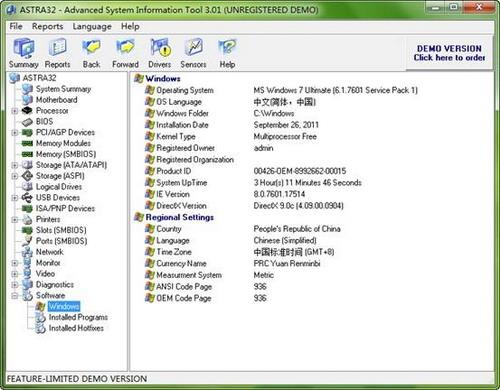Click the ANSI Code Page row label
Viewport: 500px width, 390px height.
184,287
